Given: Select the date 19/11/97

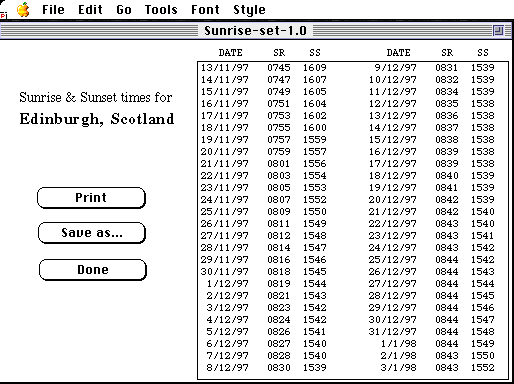Looking at the screenshot, I should [x=225, y=140].
